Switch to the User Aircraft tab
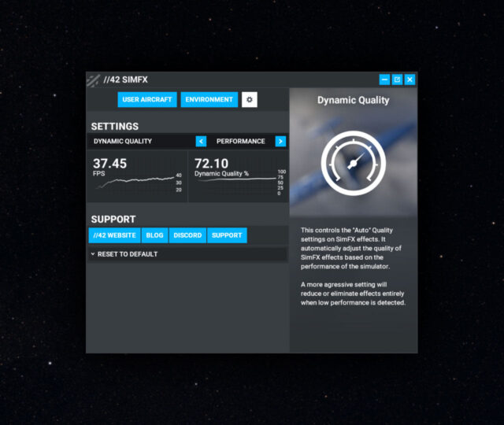This screenshot has height=425, width=504. [x=147, y=100]
